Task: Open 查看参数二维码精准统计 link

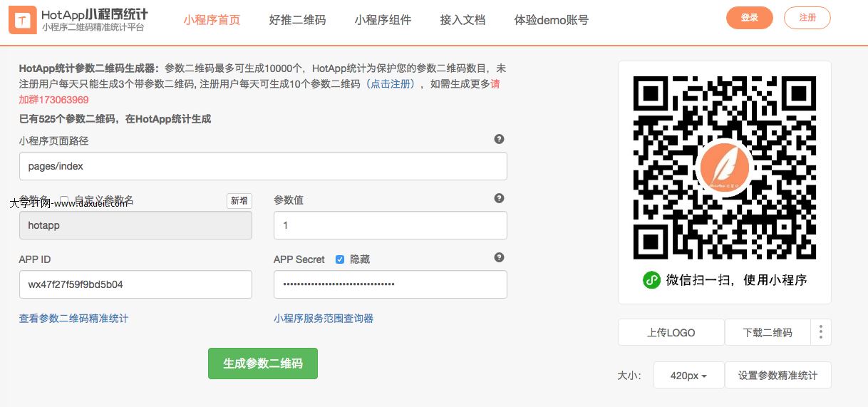Action: pos(74,319)
